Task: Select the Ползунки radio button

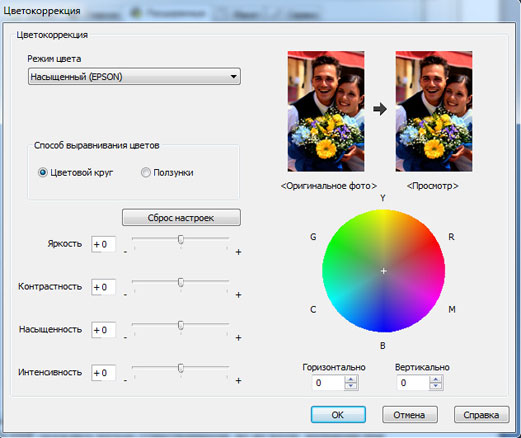Action: 146,173
